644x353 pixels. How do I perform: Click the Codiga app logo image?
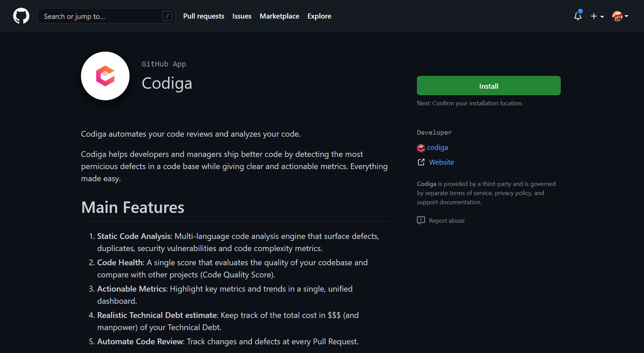[x=105, y=76]
